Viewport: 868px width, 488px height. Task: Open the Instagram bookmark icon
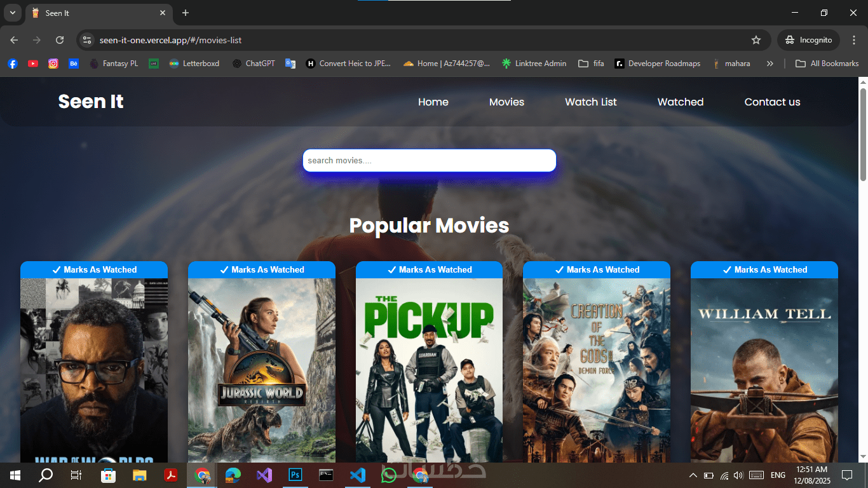pyautogui.click(x=53, y=64)
